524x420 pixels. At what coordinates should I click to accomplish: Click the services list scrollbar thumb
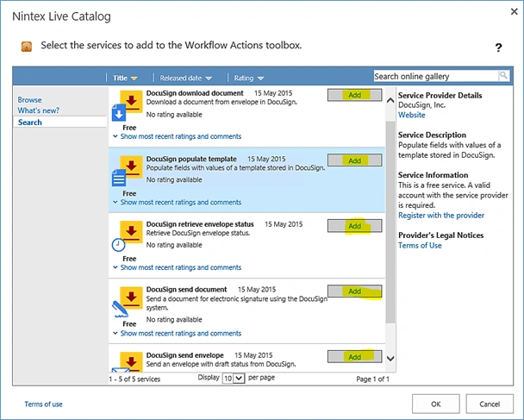pos(390,222)
